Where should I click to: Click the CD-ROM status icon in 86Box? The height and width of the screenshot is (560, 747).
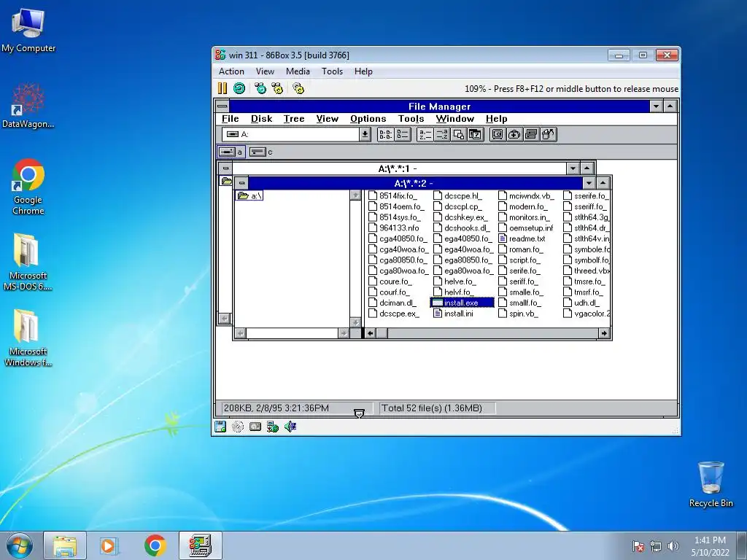click(238, 427)
